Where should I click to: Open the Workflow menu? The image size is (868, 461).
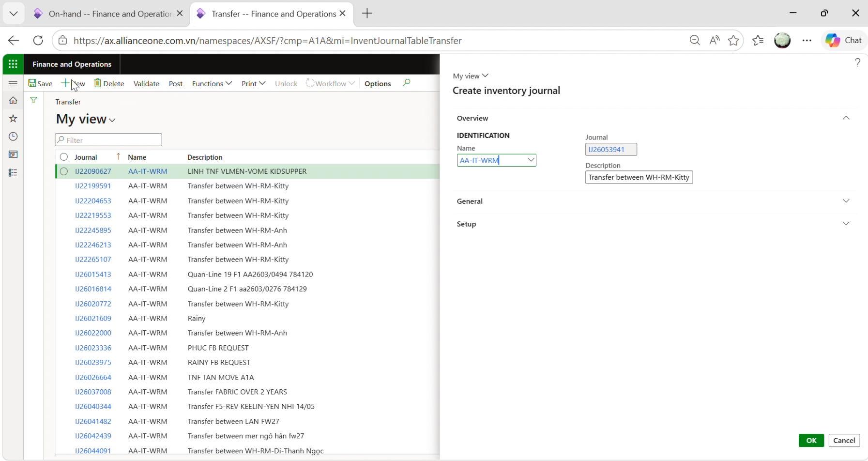[330, 84]
